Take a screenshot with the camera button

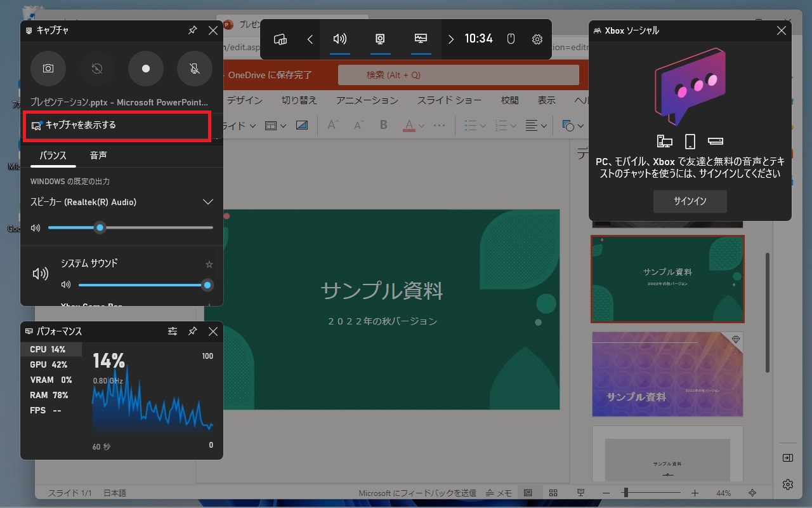click(48, 69)
